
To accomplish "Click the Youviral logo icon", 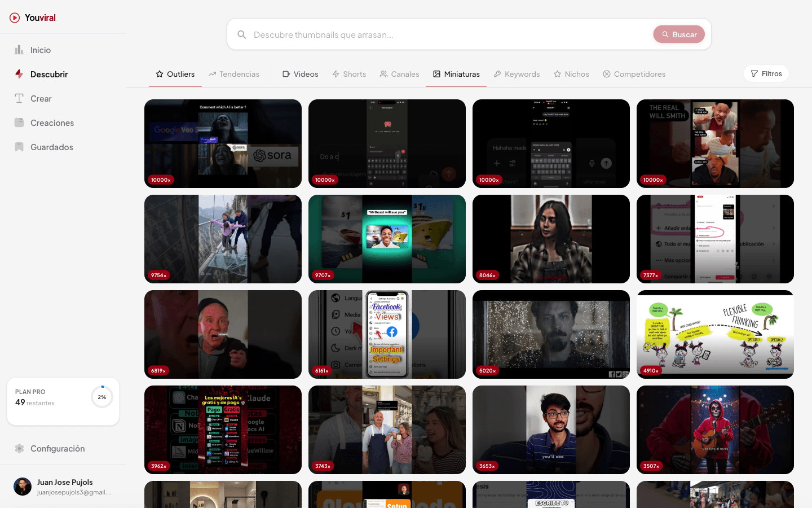I will point(15,18).
